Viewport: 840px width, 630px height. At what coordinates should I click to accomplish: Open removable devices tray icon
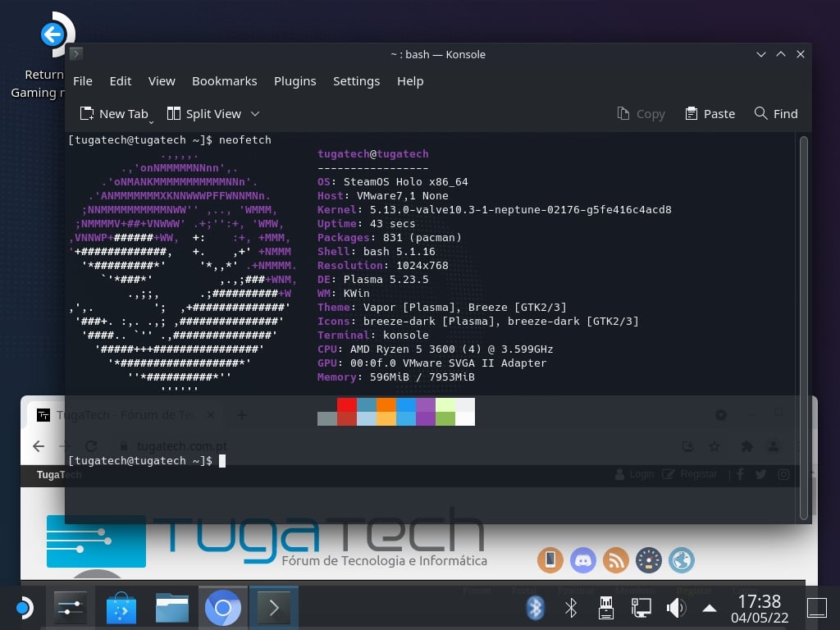[606, 608]
